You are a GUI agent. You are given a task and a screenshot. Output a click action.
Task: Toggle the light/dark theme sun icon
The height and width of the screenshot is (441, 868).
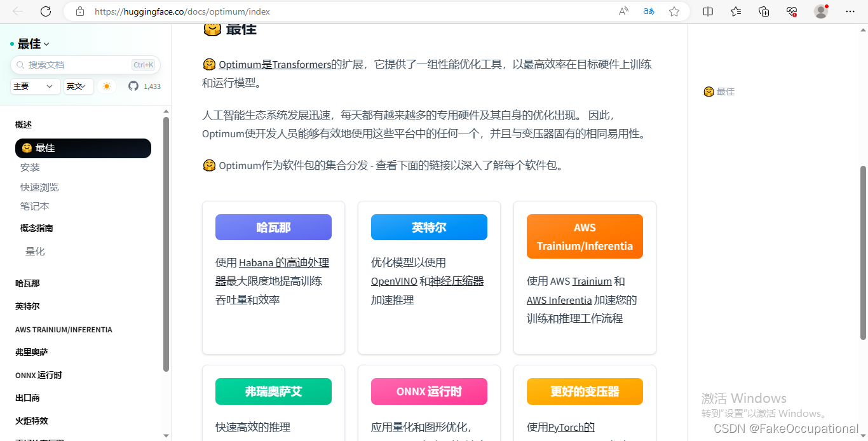click(107, 86)
